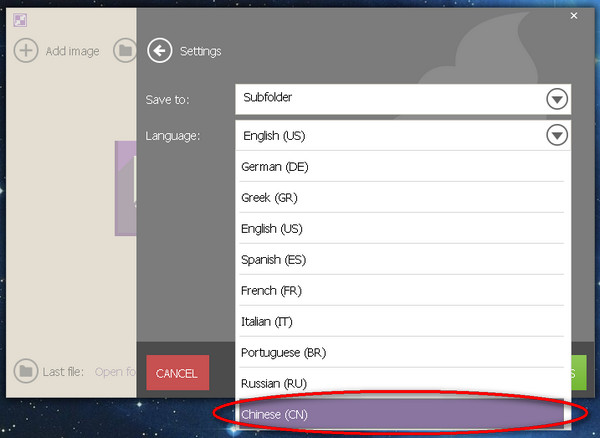Select Portuguese (BR) language

coord(402,352)
